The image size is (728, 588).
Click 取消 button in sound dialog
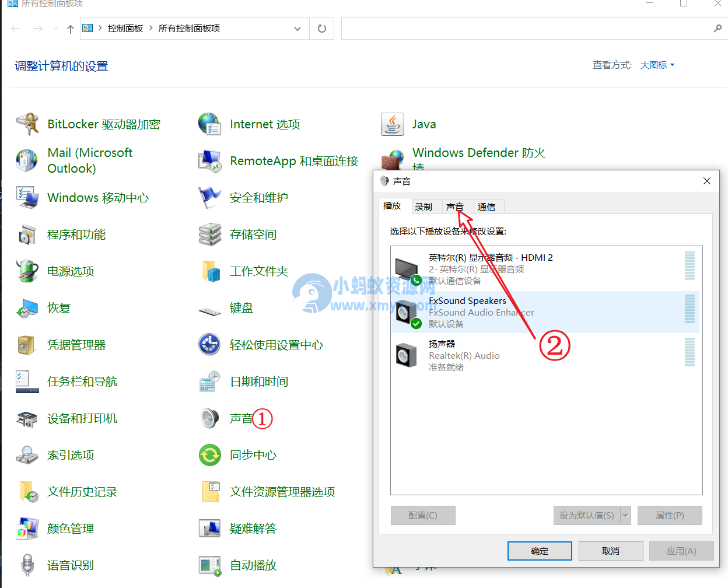611,551
